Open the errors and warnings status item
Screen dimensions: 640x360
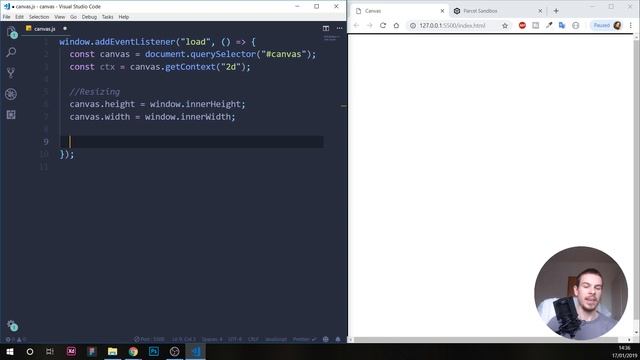tap(15, 339)
